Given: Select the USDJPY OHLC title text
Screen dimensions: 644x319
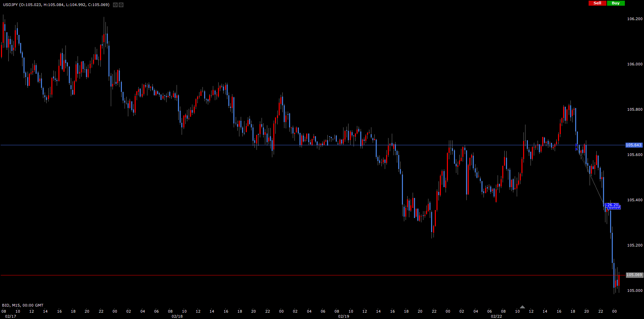Looking at the screenshot, I should pyautogui.click(x=56, y=5).
